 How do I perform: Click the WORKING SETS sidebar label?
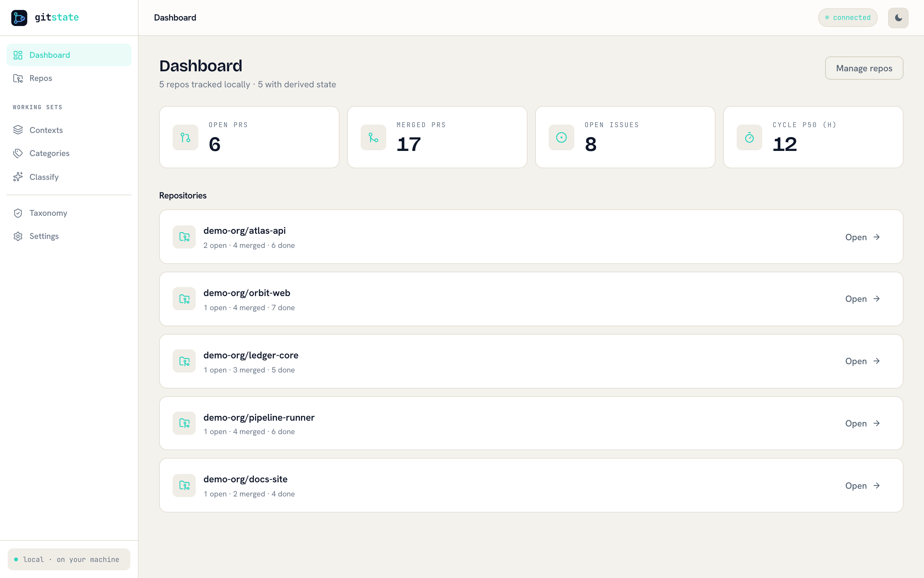38,108
